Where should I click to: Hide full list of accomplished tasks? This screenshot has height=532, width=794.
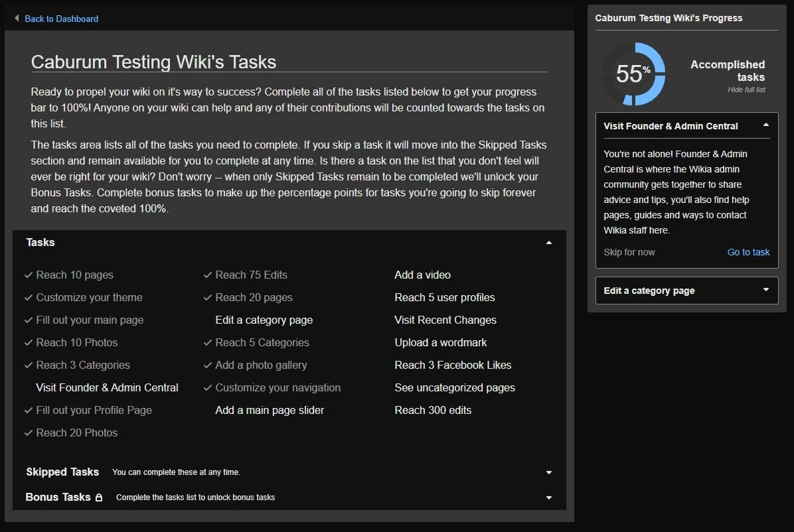pos(746,90)
